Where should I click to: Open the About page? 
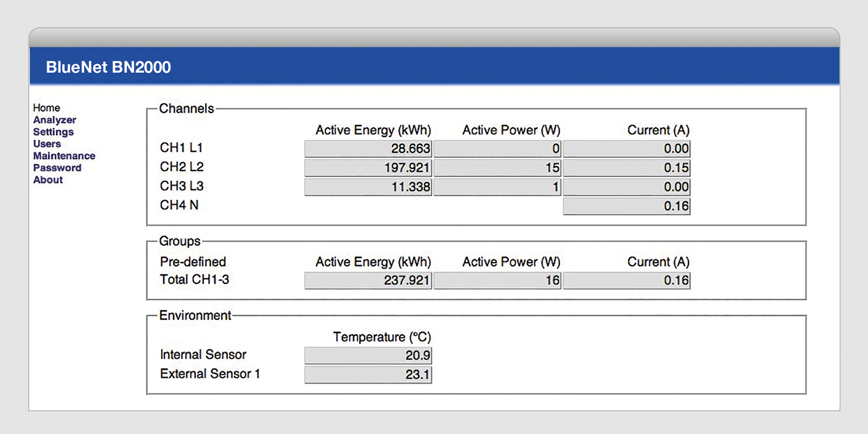[48, 180]
